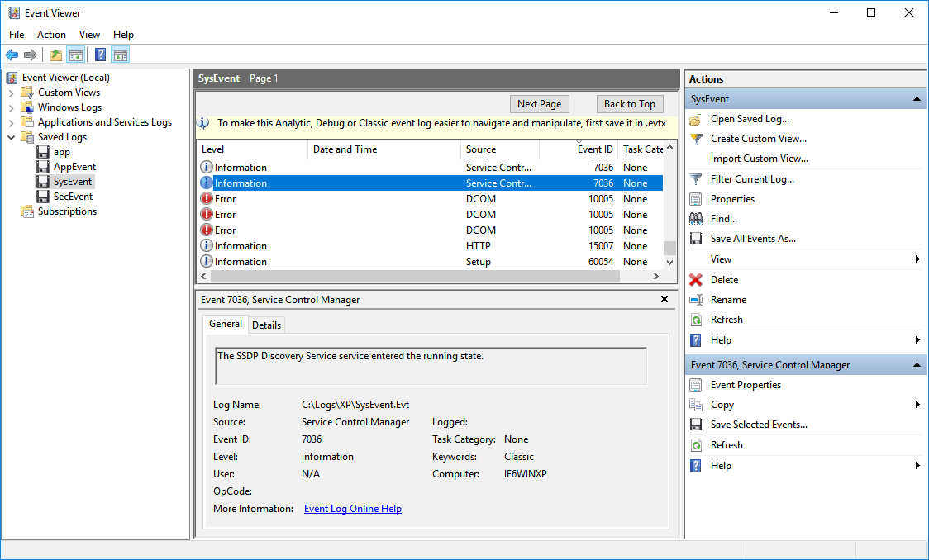The image size is (929, 560).
Task: Open the View menu in menu bar
Action: (x=89, y=35)
